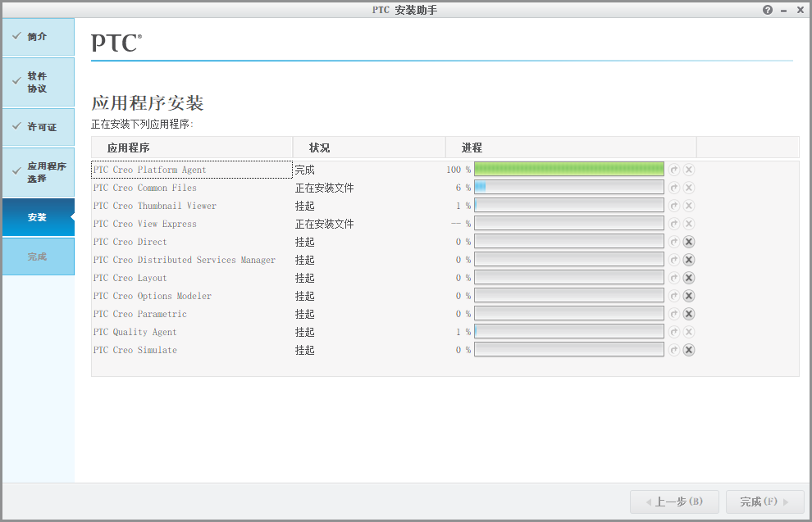Open the help question mark icon
The height and width of the screenshot is (522, 812).
768,10
